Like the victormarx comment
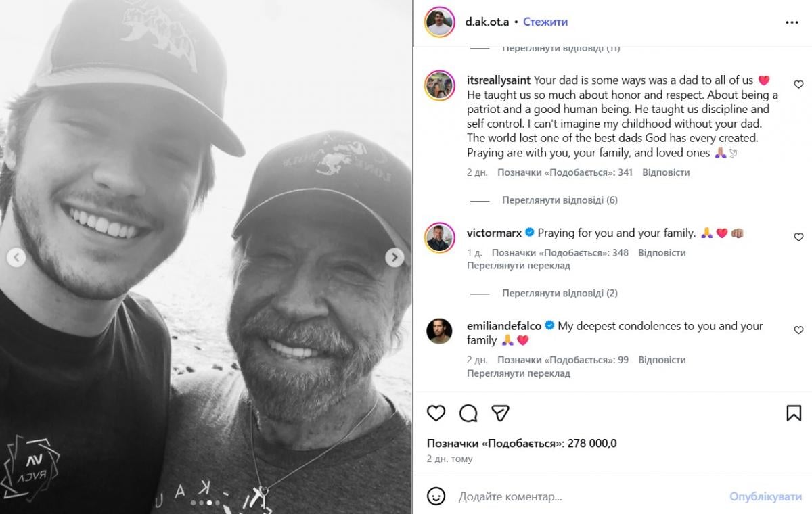The width and height of the screenshot is (812, 514). 798,237
